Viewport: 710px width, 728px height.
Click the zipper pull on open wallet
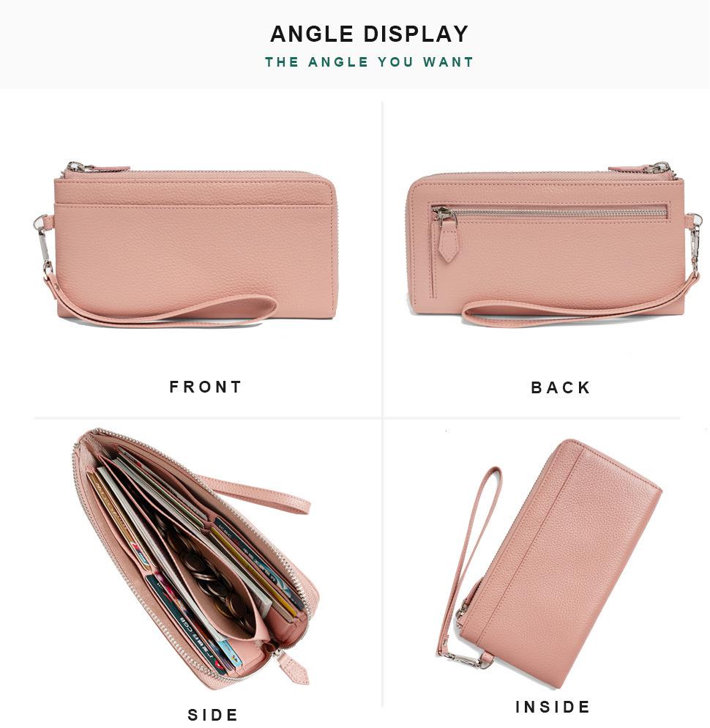(292, 666)
